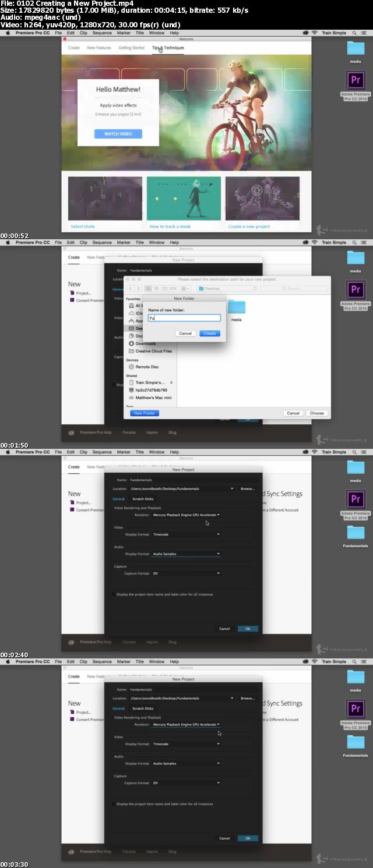Open Premiere Pro CC 2015 desktop icon, 00:00:52 frame

tap(356, 79)
